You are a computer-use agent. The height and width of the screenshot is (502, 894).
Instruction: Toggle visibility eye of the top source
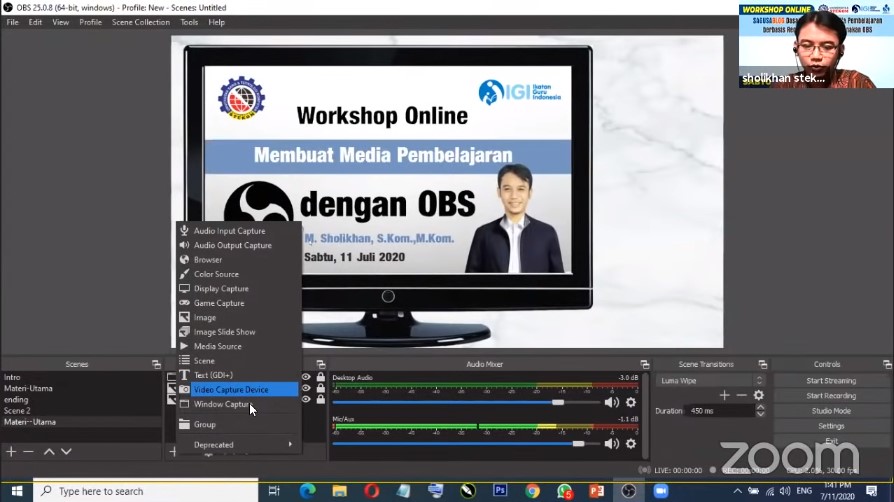(x=306, y=377)
